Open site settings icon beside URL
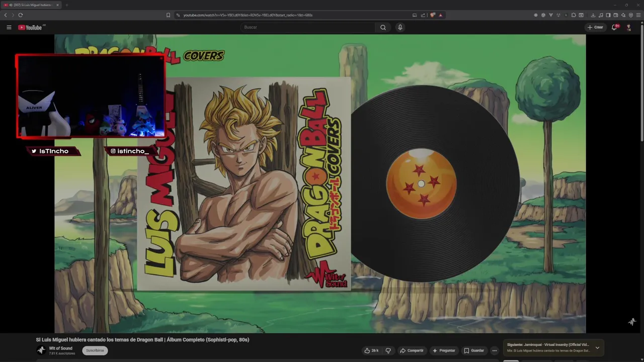This screenshot has height=362, width=644. [178, 15]
